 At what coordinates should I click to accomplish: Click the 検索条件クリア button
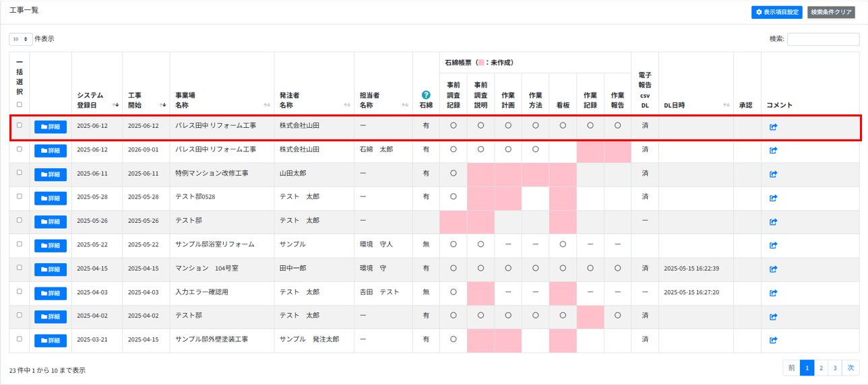[832, 12]
